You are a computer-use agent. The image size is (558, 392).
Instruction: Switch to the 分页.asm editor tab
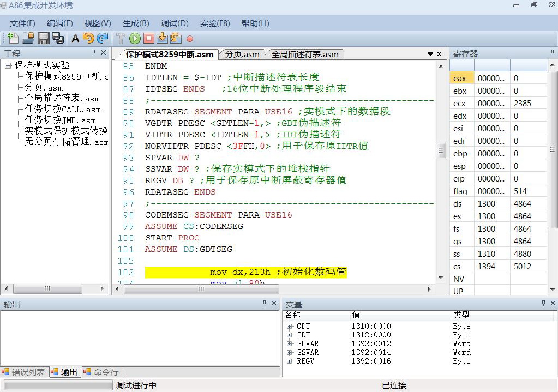[x=241, y=55]
